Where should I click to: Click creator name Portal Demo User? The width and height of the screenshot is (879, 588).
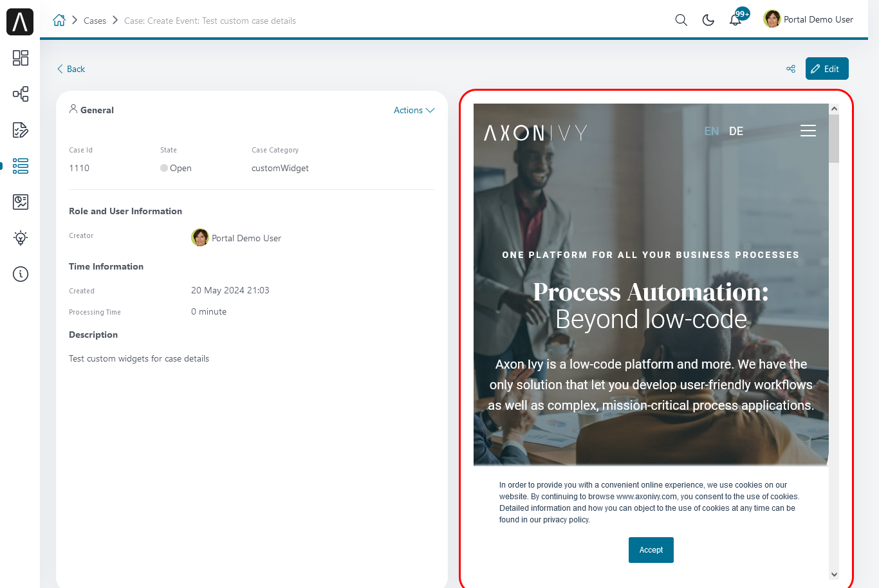pyautogui.click(x=246, y=238)
